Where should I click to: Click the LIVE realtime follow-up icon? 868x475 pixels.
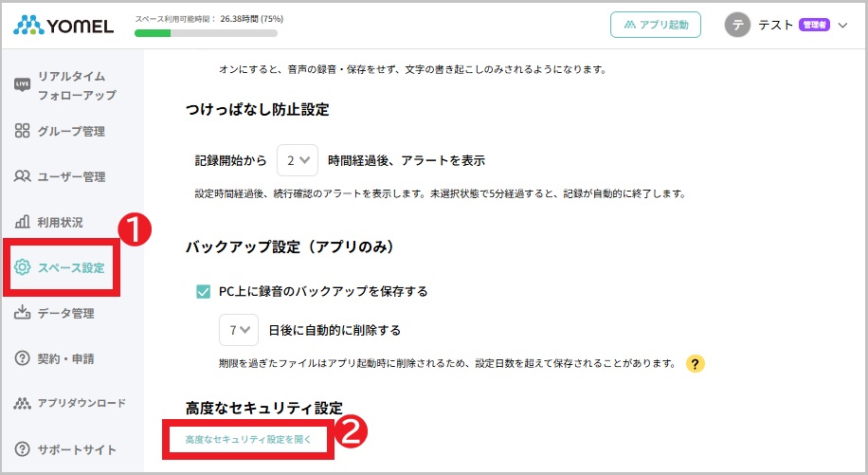click(x=23, y=85)
